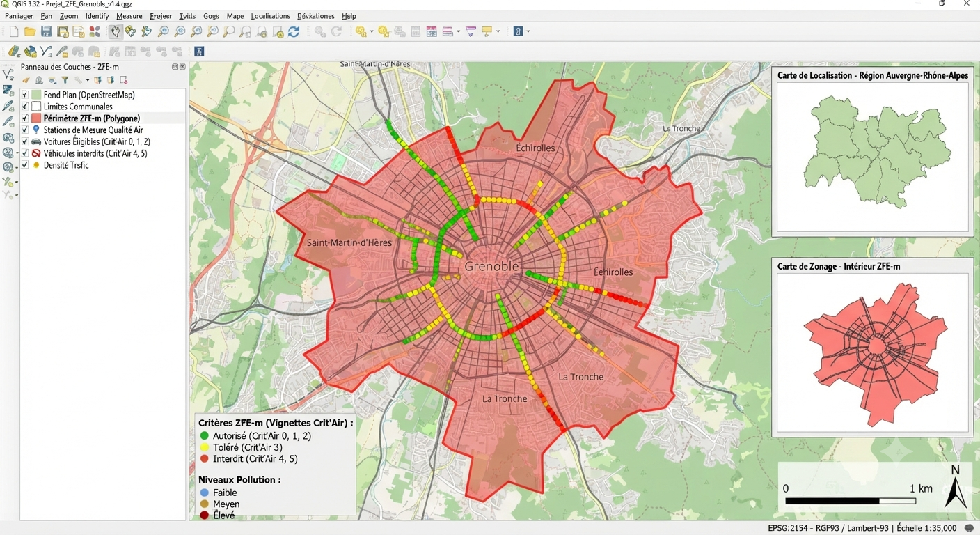Click the green swatch of Fond Plan layer
Screen dimensions: 980x535
pos(36,95)
